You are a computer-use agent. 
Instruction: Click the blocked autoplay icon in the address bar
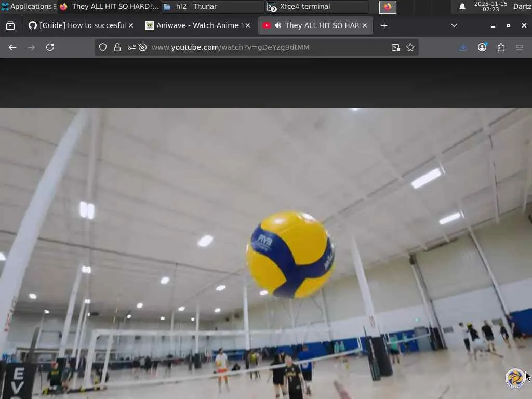coord(142,47)
